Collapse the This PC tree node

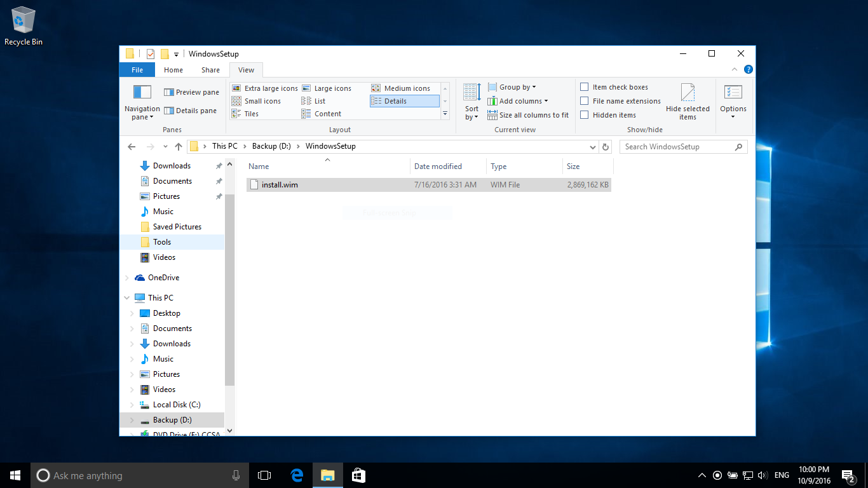click(127, 298)
